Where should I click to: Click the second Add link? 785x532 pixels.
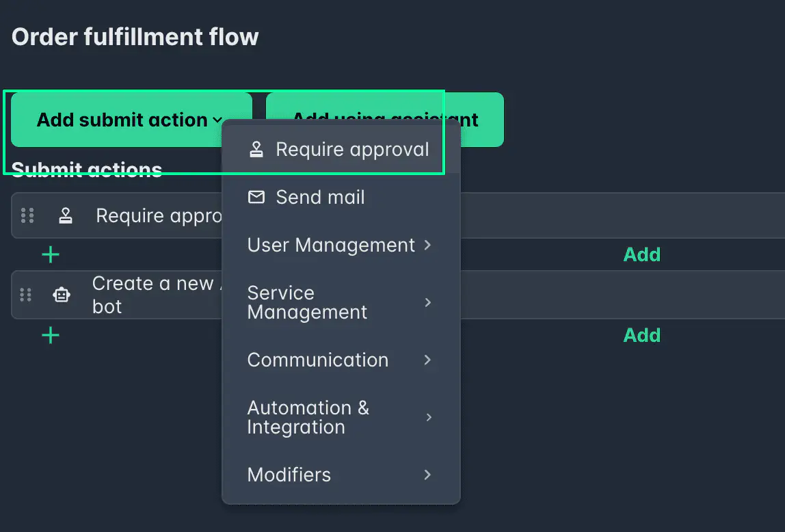(641, 335)
